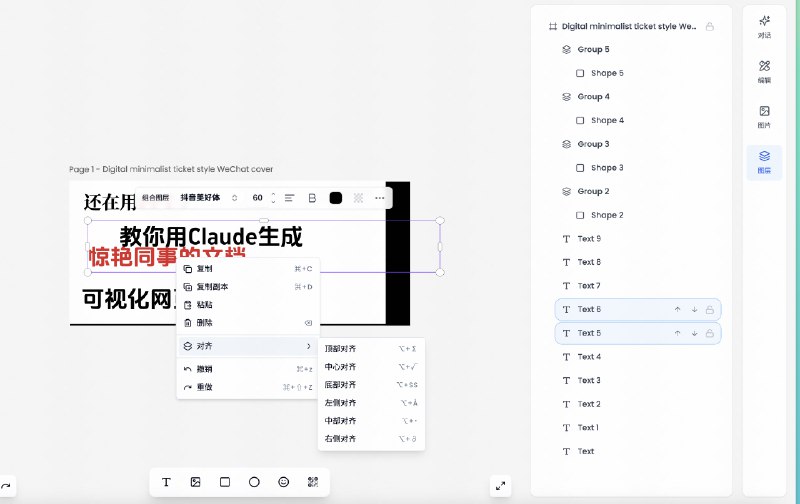Move Text 6 layer down
Image resolution: width=800 pixels, height=504 pixels.
pos(694,310)
